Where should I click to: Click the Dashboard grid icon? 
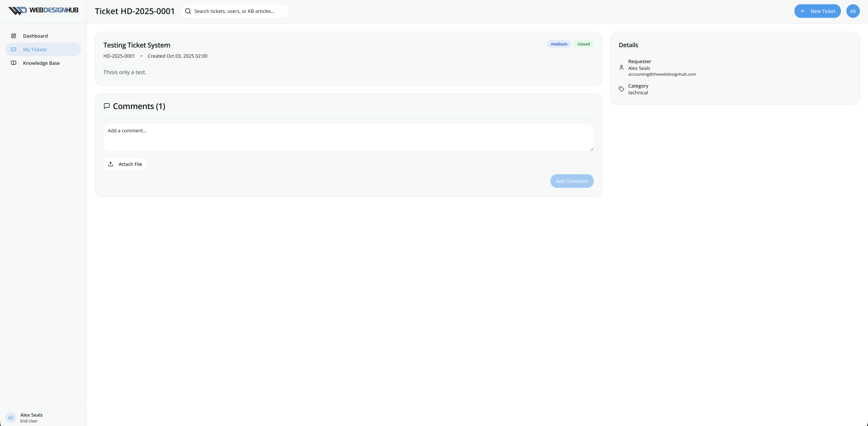[14, 36]
